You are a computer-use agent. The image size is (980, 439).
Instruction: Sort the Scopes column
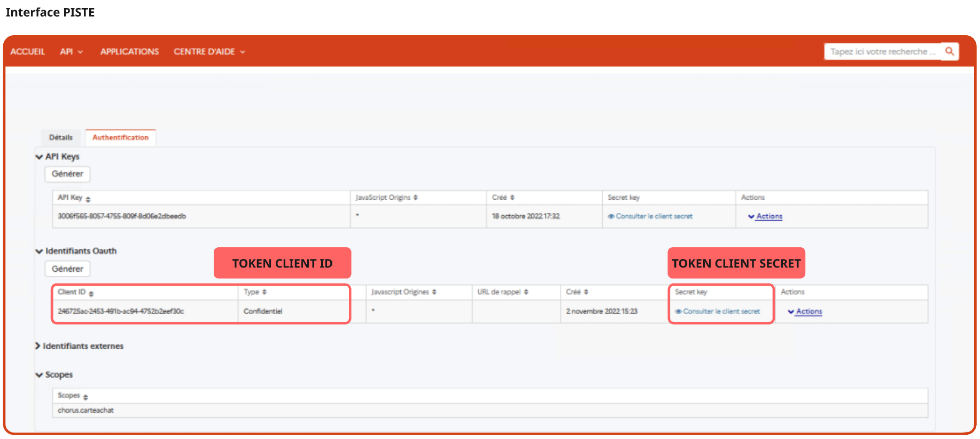coord(85,397)
